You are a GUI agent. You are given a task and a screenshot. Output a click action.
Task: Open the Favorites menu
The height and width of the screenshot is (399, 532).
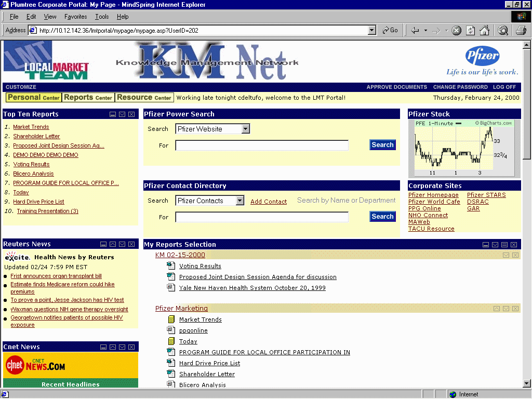coord(76,17)
